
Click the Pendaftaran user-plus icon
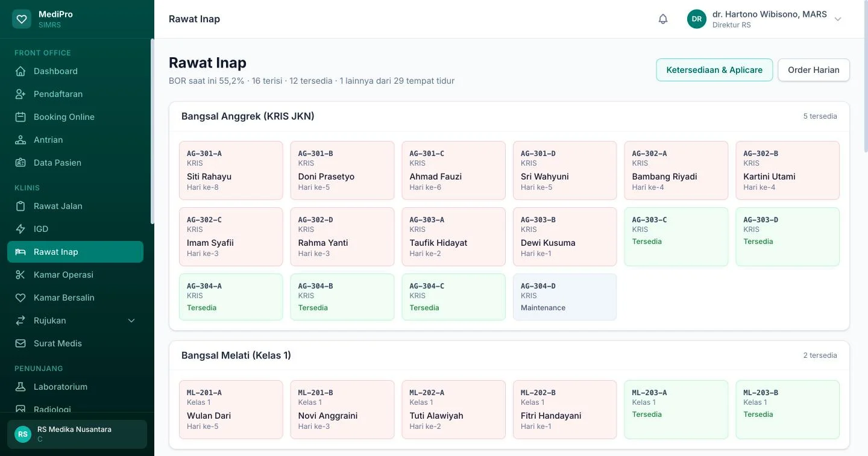tap(20, 94)
